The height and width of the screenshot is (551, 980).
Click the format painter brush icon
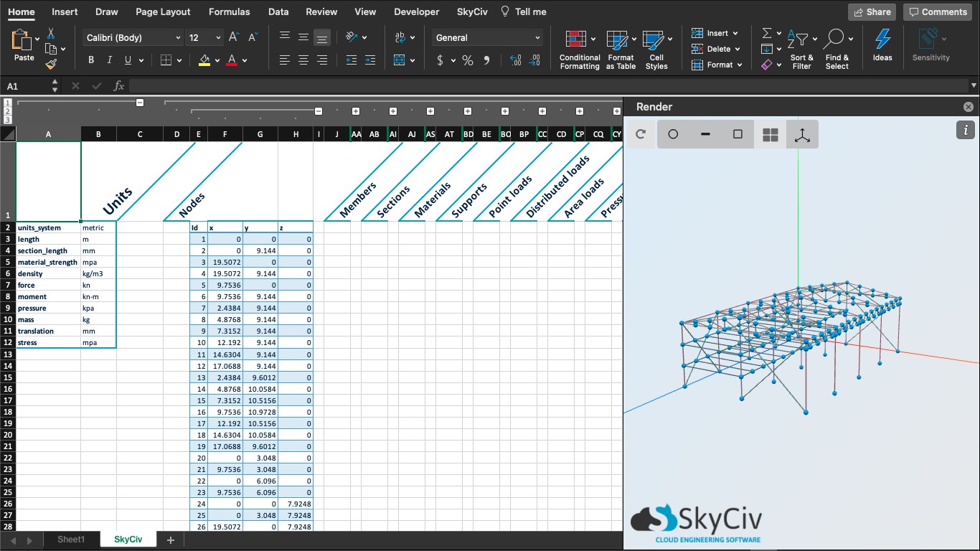pos(51,65)
